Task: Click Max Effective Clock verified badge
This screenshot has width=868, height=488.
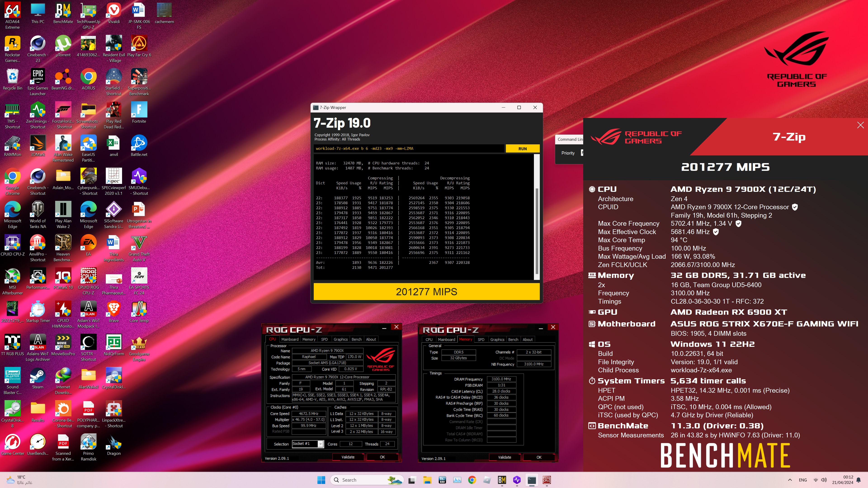Action: click(716, 232)
